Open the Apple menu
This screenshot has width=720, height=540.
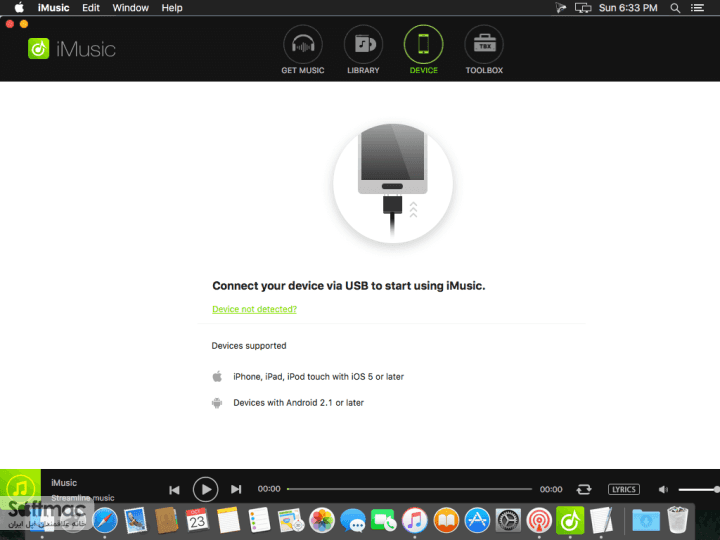19,8
